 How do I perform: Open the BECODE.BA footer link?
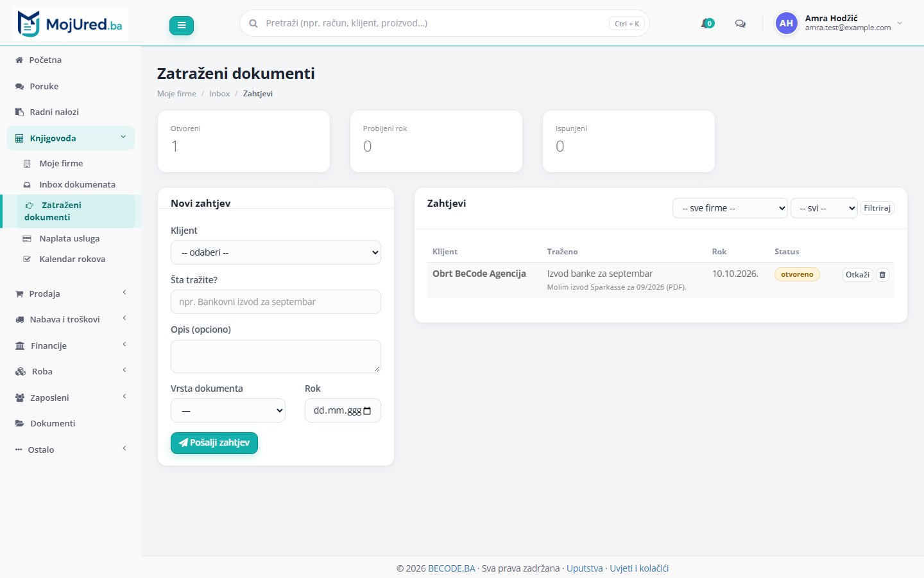pyautogui.click(x=452, y=568)
